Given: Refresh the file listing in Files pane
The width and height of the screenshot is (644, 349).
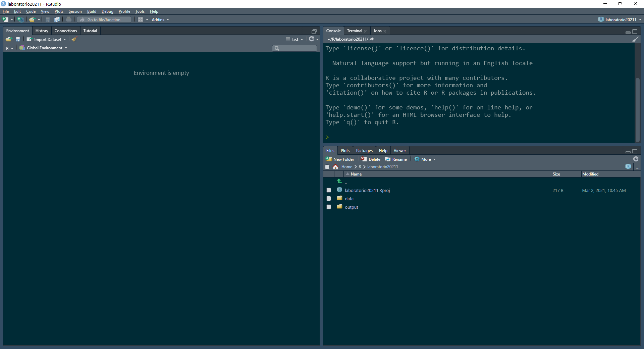Looking at the screenshot, I should 636,159.
